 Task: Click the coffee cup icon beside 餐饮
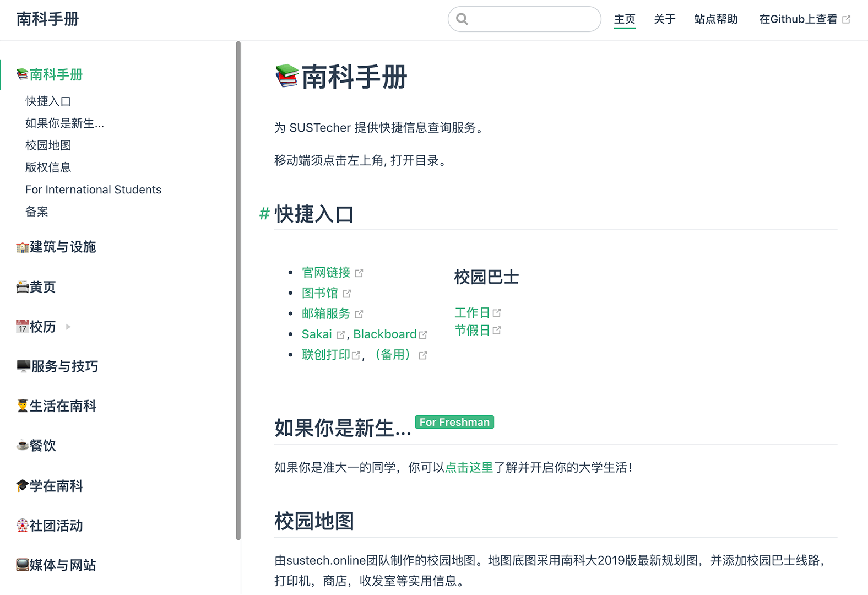click(x=23, y=445)
